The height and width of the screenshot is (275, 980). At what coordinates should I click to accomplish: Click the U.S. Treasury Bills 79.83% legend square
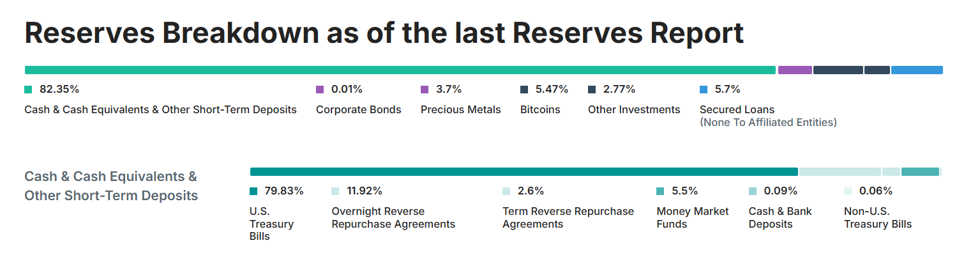(253, 191)
